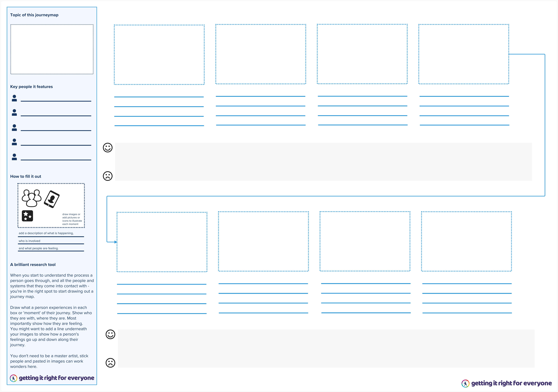Click the second person icon under Key people
Image resolution: width=558 pixels, height=392 pixels.
click(14, 112)
